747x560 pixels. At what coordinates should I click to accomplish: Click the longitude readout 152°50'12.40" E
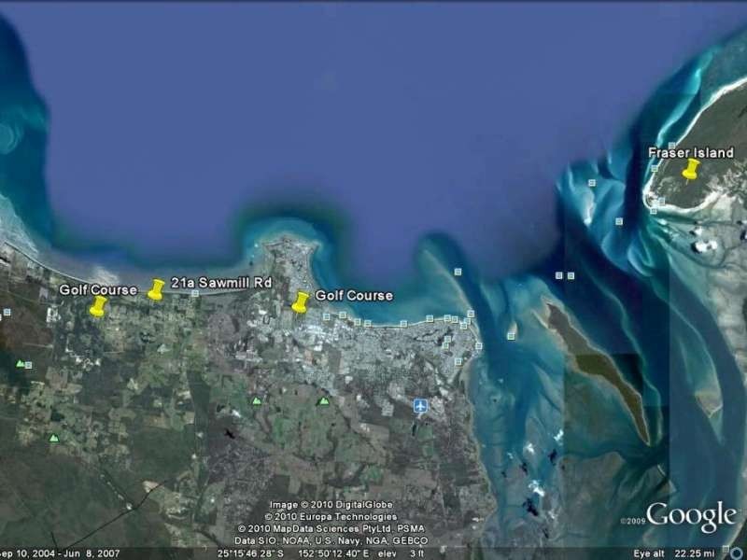click(x=332, y=553)
